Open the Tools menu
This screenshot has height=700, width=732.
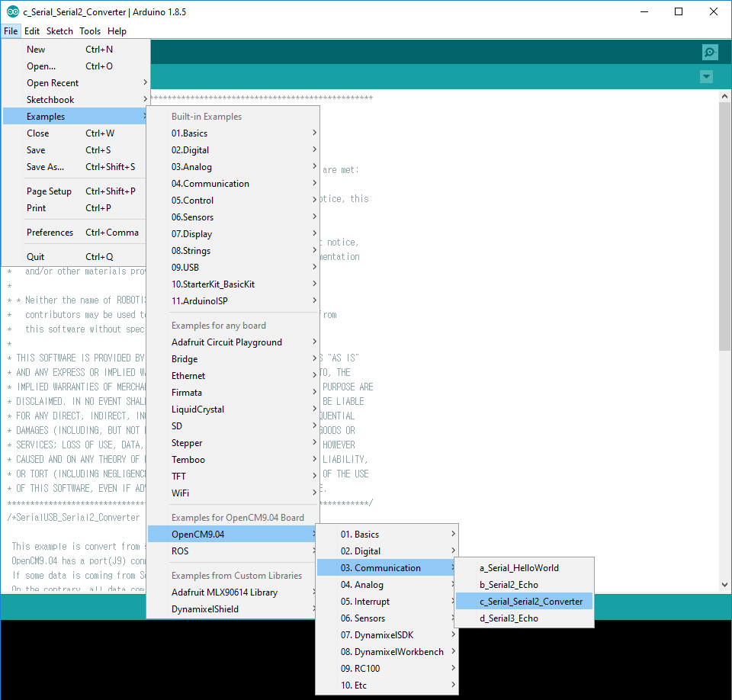tap(90, 31)
